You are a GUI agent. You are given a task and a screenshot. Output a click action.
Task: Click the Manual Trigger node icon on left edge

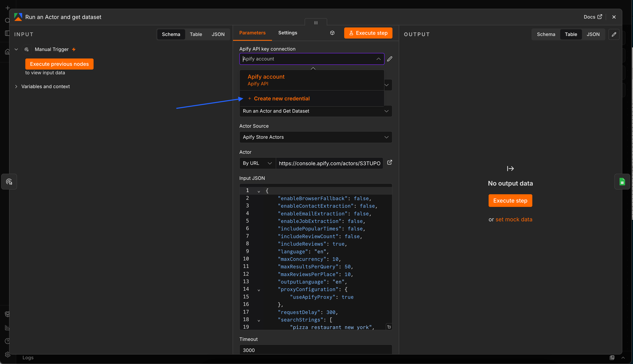9,181
